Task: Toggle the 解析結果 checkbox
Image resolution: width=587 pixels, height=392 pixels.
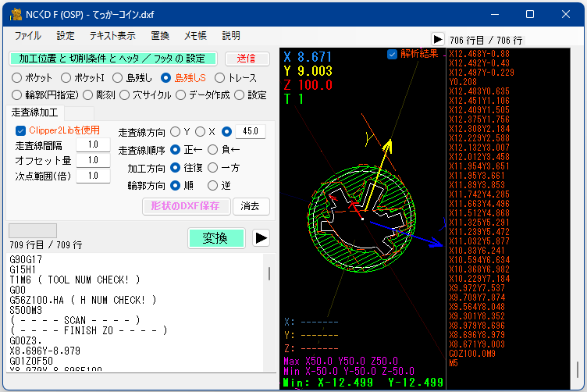Action: click(x=392, y=55)
